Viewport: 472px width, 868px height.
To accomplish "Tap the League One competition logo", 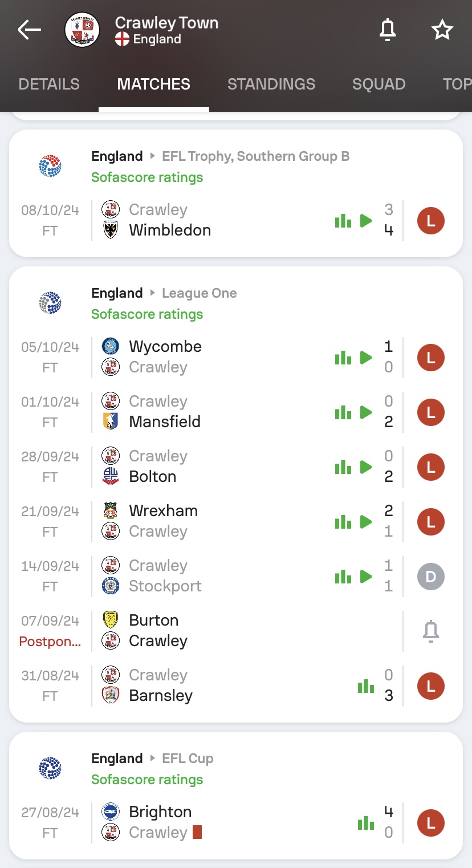I will [50, 303].
